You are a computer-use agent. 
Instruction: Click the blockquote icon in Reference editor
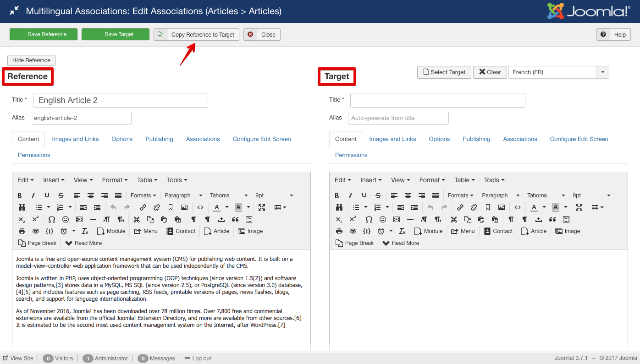(x=235, y=219)
